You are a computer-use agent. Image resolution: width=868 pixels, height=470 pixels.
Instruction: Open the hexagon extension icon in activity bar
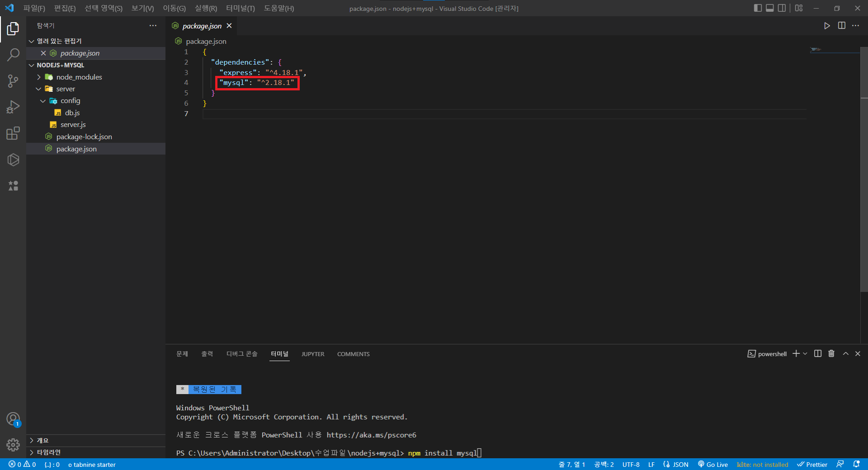(13, 160)
